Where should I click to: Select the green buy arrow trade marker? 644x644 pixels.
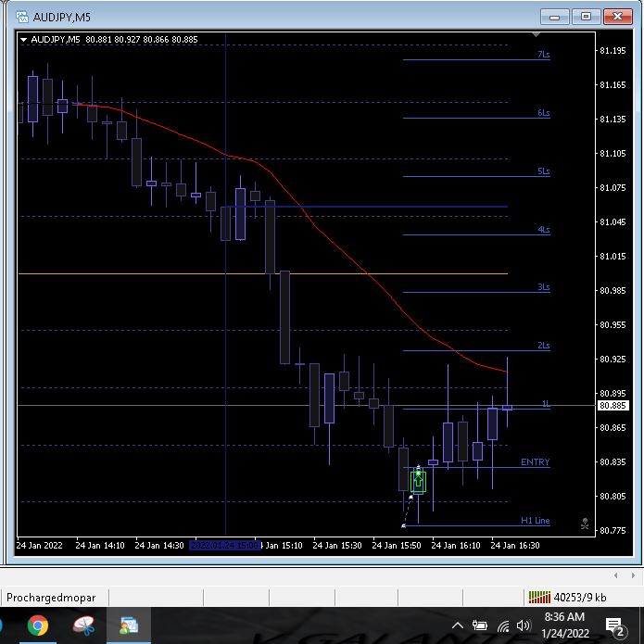[418, 481]
